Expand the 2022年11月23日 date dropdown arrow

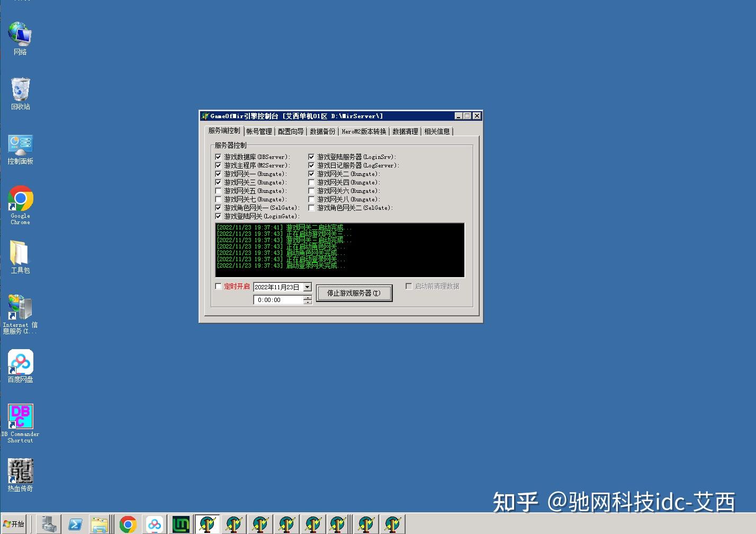(307, 287)
